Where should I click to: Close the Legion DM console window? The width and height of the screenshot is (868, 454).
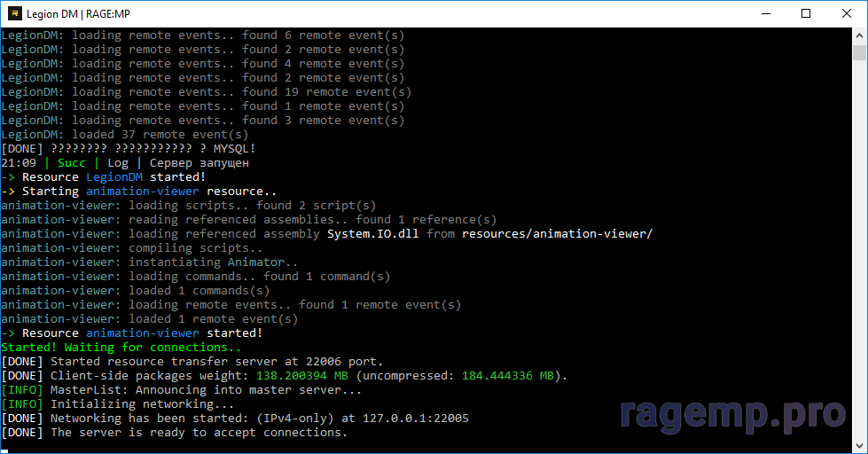coord(847,13)
